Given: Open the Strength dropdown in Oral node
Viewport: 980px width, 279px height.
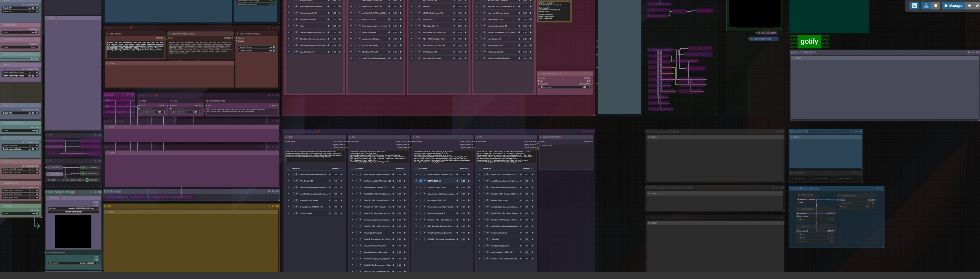Looking at the screenshot, I should (x=337, y=168).
